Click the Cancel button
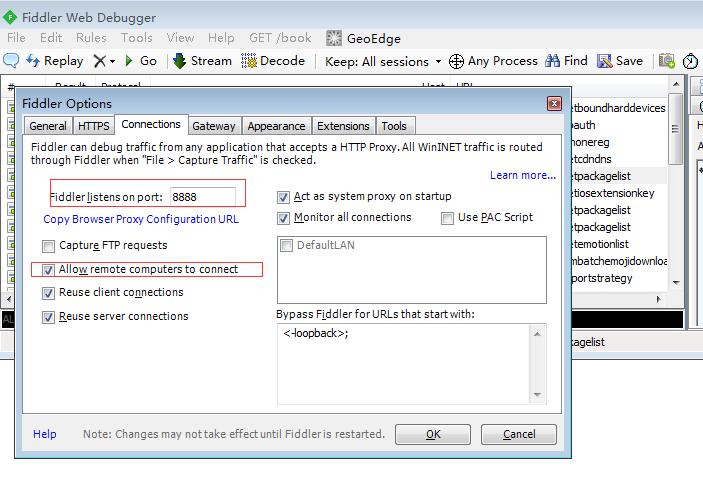 tap(519, 434)
